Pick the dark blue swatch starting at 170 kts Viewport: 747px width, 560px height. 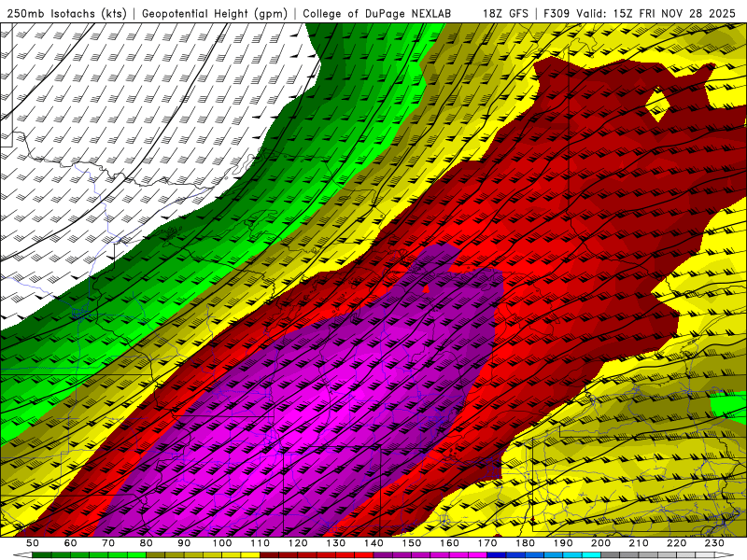pyautogui.click(x=497, y=555)
